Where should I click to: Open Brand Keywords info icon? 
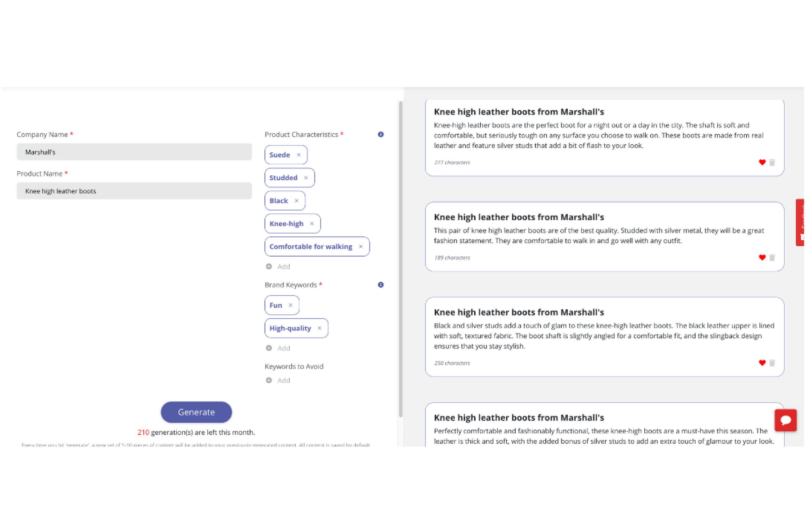tap(381, 285)
